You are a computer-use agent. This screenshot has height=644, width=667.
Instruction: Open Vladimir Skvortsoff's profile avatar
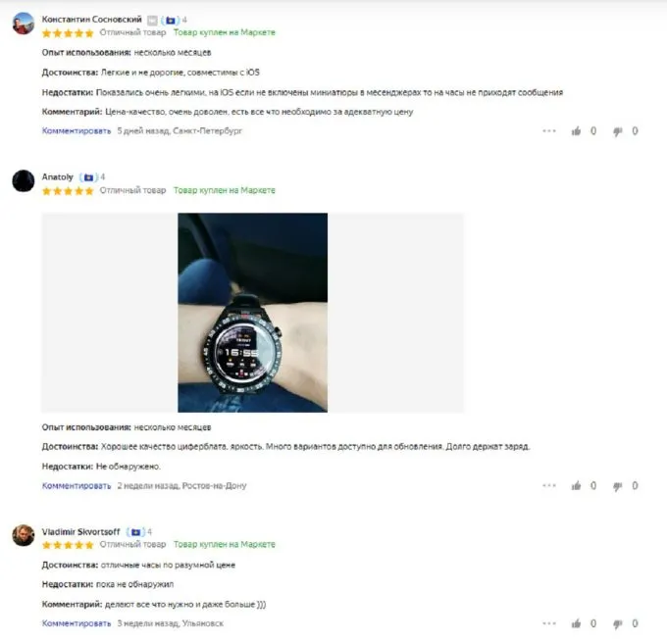(24, 535)
